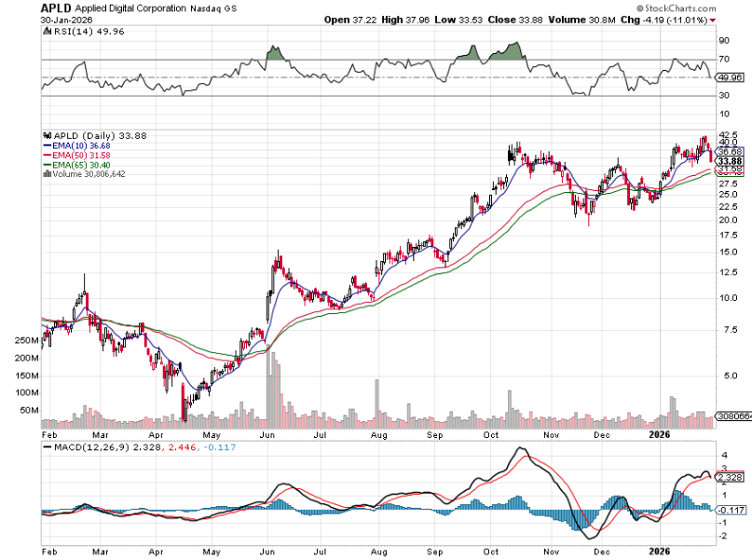Image resolution: width=752 pixels, height=560 pixels.
Task: Click the 100M label on the volume axis
Action: pyautogui.click(x=27, y=393)
